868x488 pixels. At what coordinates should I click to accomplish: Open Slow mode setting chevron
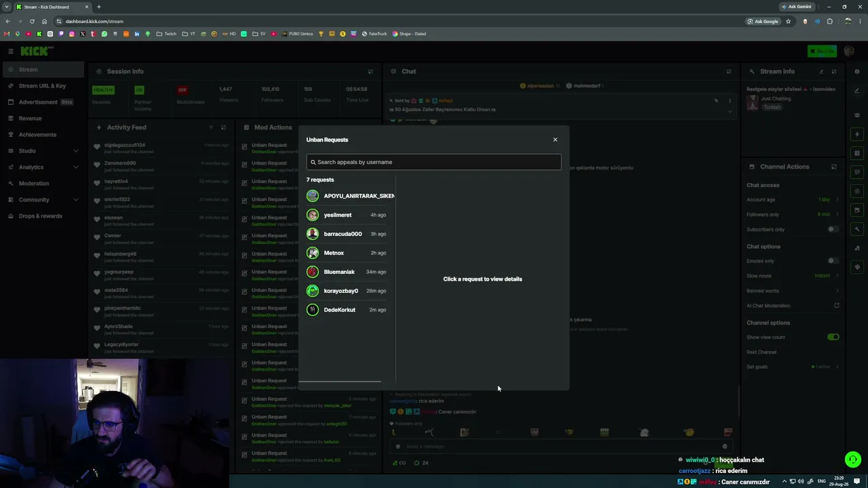(x=837, y=276)
